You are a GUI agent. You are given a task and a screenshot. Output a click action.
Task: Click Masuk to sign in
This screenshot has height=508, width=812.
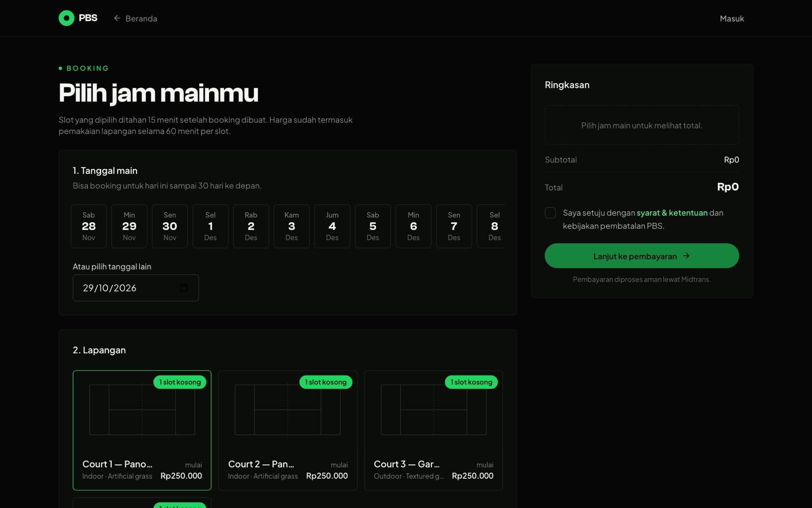[732, 18]
